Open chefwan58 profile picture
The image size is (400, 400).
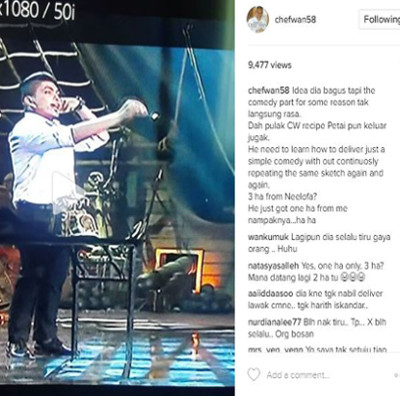coord(257,19)
